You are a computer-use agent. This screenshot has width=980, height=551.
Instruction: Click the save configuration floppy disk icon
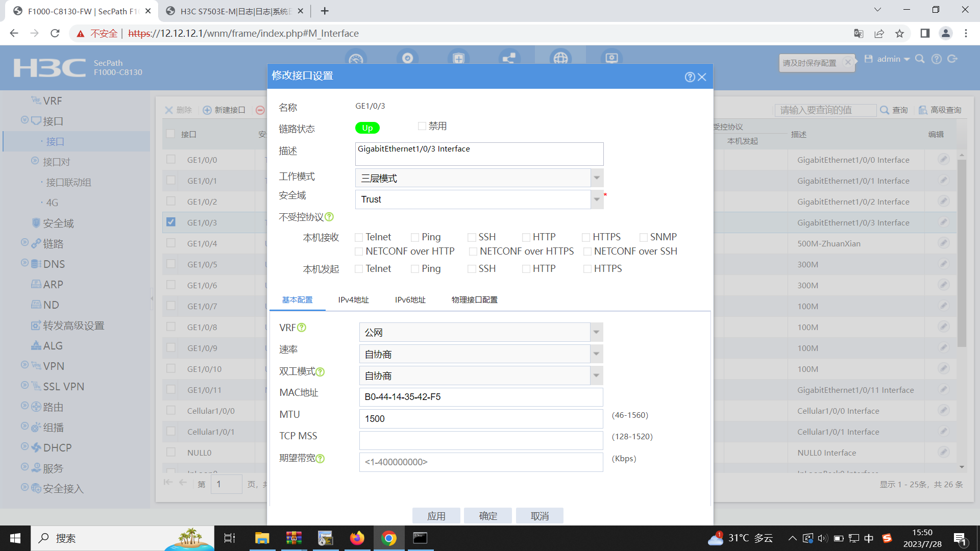(868, 59)
